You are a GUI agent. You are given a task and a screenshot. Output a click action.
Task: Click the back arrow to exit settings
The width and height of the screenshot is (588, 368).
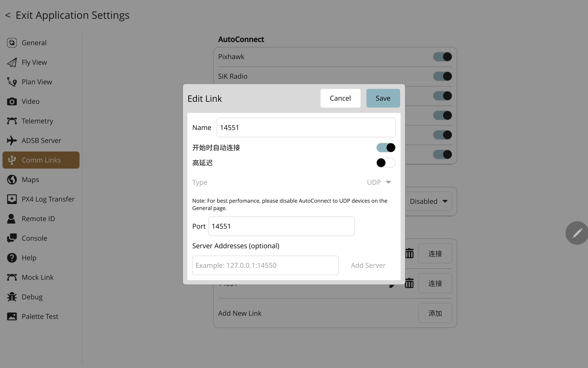(x=8, y=15)
